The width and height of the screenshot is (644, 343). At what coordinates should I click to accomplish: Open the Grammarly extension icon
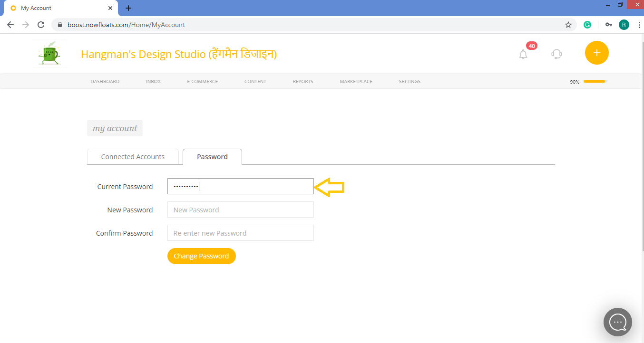587,24
